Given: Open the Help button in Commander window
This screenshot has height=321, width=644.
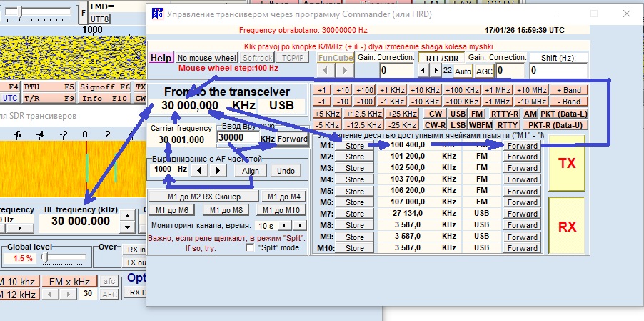Looking at the screenshot, I should point(161,58).
